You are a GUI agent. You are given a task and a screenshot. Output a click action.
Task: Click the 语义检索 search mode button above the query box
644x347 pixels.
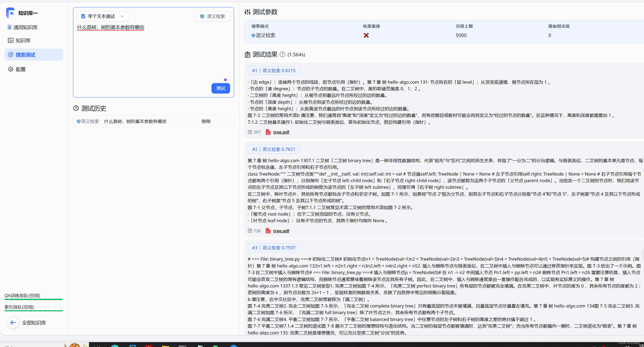(x=213, y=16)
